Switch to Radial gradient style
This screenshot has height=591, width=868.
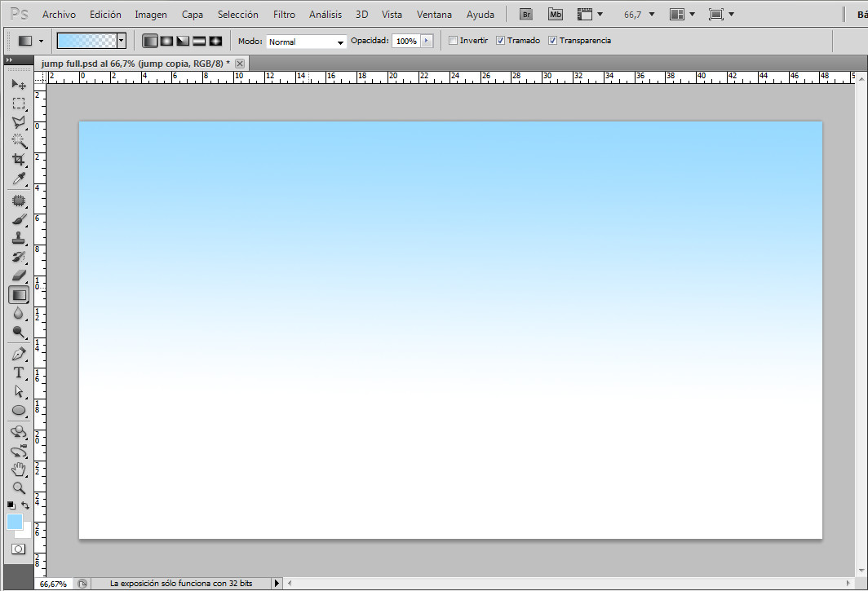point(166,40)
